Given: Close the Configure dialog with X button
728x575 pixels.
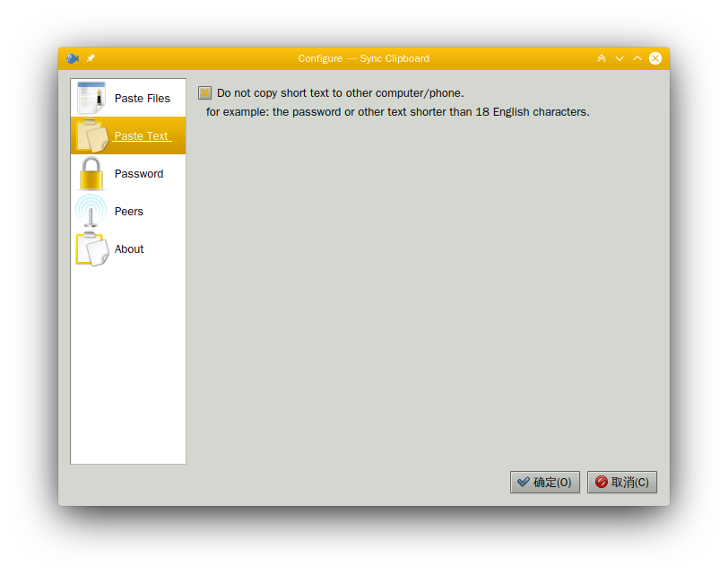Looking at the screenshot, I should [655, 58].
